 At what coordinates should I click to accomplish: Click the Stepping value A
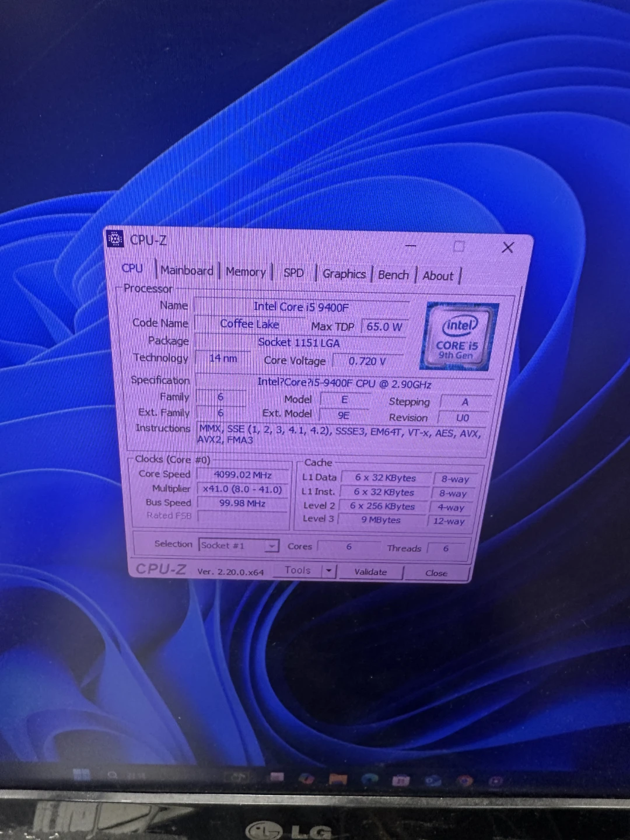pos(465,402)
